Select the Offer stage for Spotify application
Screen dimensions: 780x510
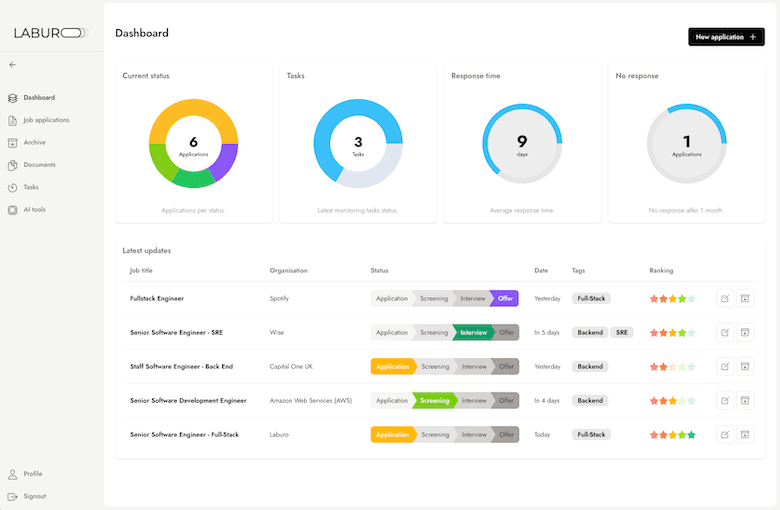505,298
